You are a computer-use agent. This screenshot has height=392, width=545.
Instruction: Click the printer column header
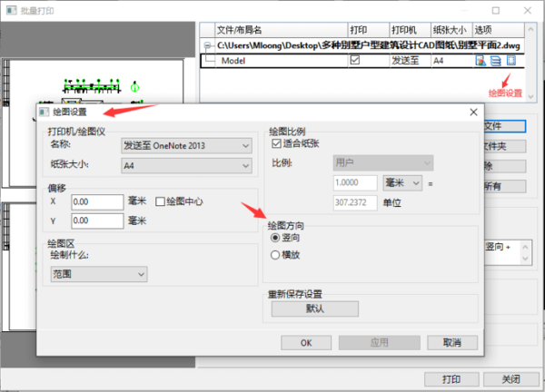click(x=411, y=30)
